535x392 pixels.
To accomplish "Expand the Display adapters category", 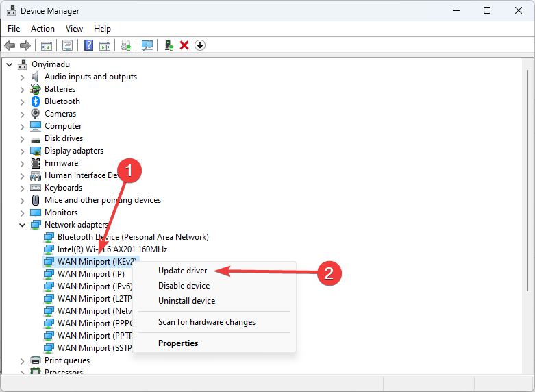I will [22, 151].
